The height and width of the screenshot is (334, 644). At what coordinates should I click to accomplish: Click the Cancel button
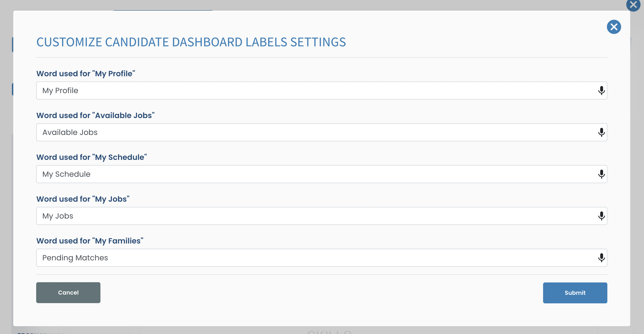(x=68, y=293)
